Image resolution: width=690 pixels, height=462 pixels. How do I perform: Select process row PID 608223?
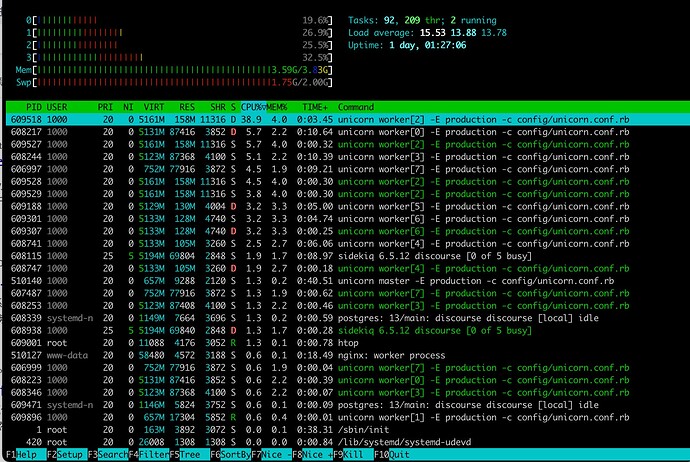click(x=348, y=380)
